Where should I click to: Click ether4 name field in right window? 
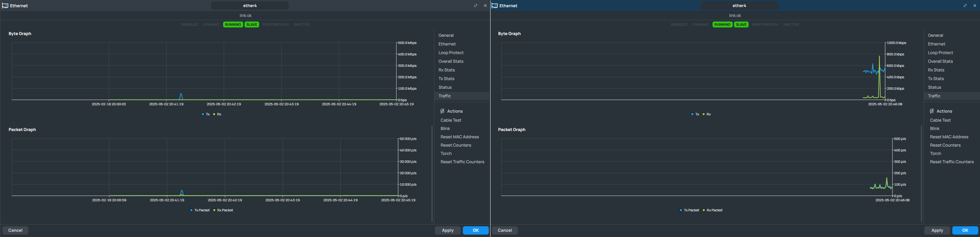click(739, 6)
